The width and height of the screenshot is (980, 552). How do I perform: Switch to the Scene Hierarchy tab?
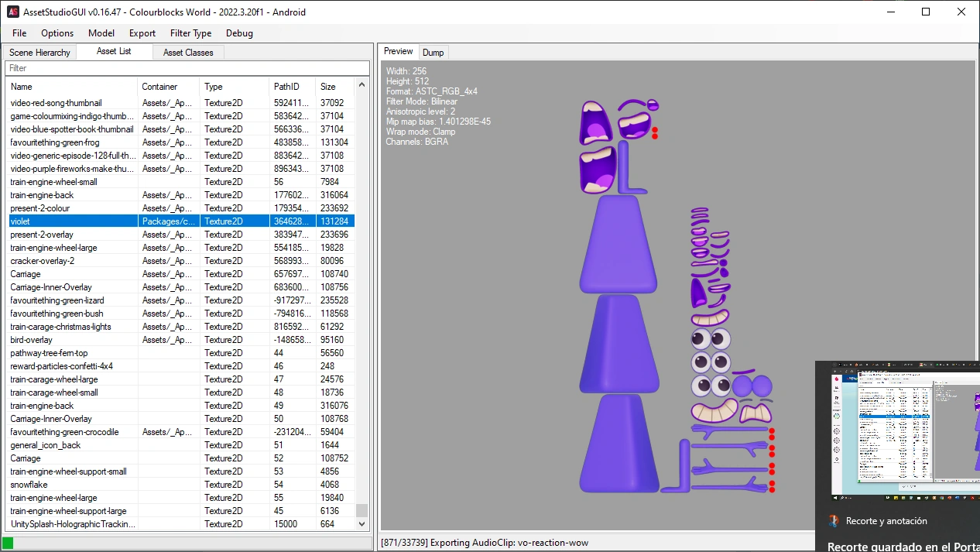(39, 52)
